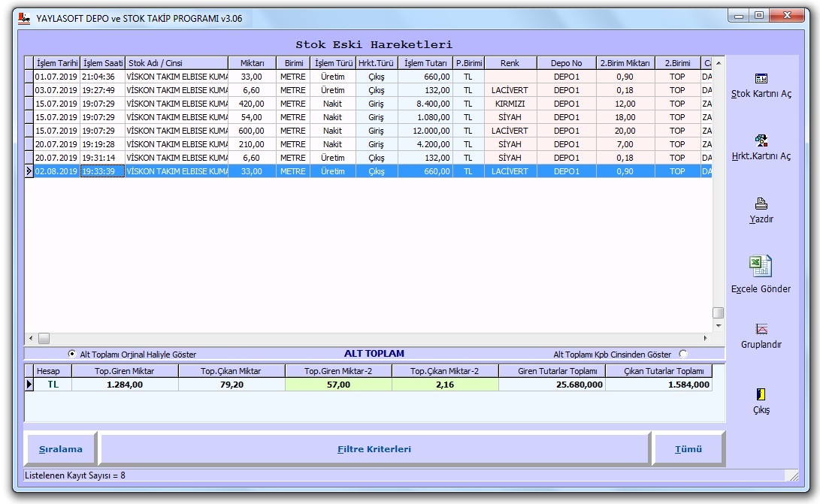The width and height of the screenshot is (820, 504).
Task: Select the row dated 03.07.2019
Action: point(369,90)
